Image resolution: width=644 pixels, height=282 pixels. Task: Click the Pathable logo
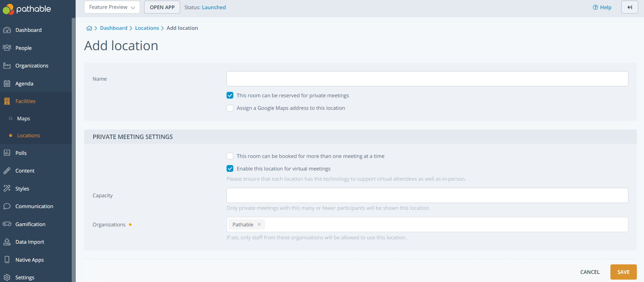[27, 9]
